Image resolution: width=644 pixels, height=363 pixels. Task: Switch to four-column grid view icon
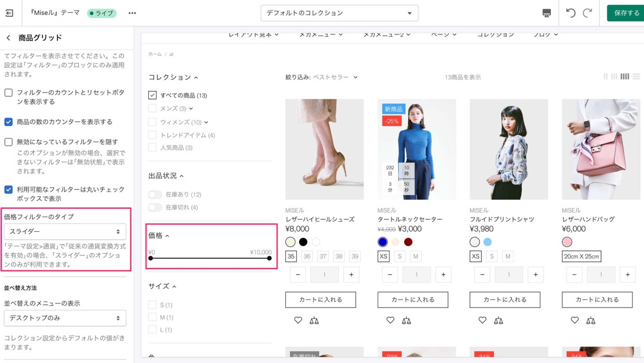click(x=625, y=76)
